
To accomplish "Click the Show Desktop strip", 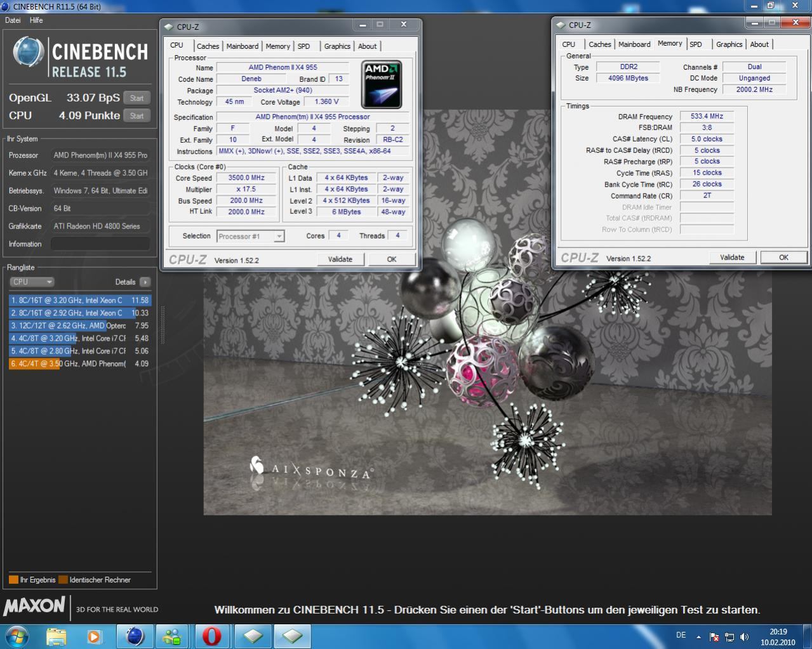I will (808, 636).
